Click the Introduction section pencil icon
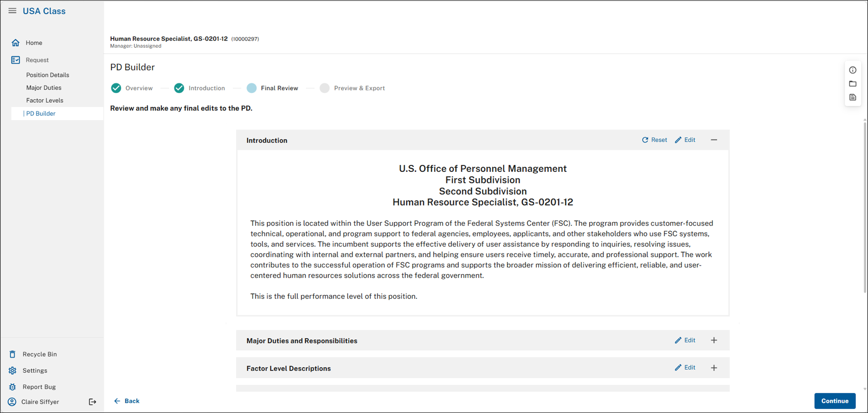868x413 pixels. pyautogui.click(x=678, y=140)
